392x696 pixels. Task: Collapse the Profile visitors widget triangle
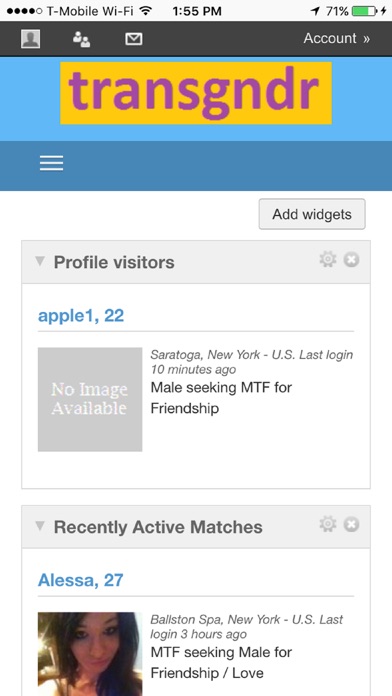point(40,261)
